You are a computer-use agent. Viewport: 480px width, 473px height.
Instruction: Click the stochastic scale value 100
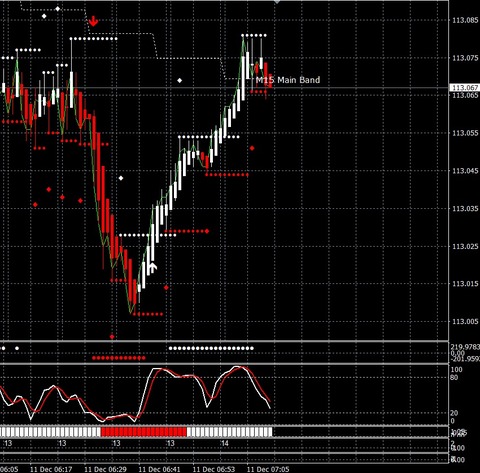(456, 370)
